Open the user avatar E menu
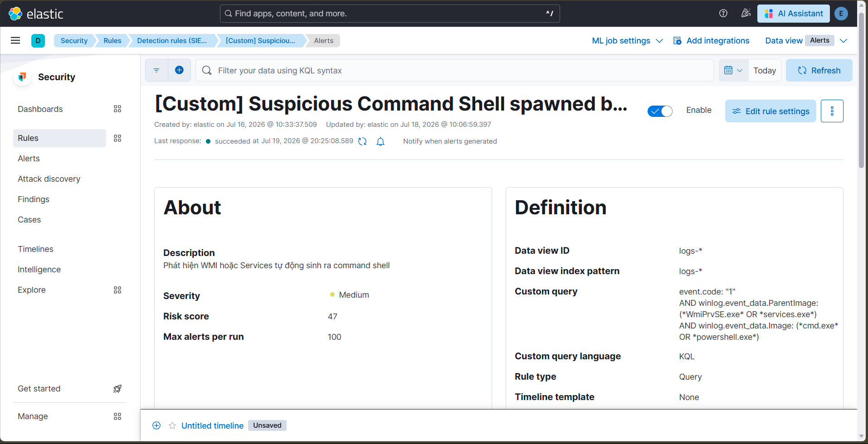Screen dimensions: 868x444 click(x=841, y=14)
